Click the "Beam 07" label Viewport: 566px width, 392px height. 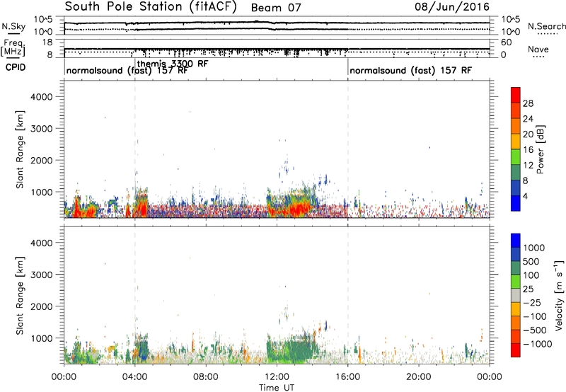pyautogui.click(x=276, y=8)
